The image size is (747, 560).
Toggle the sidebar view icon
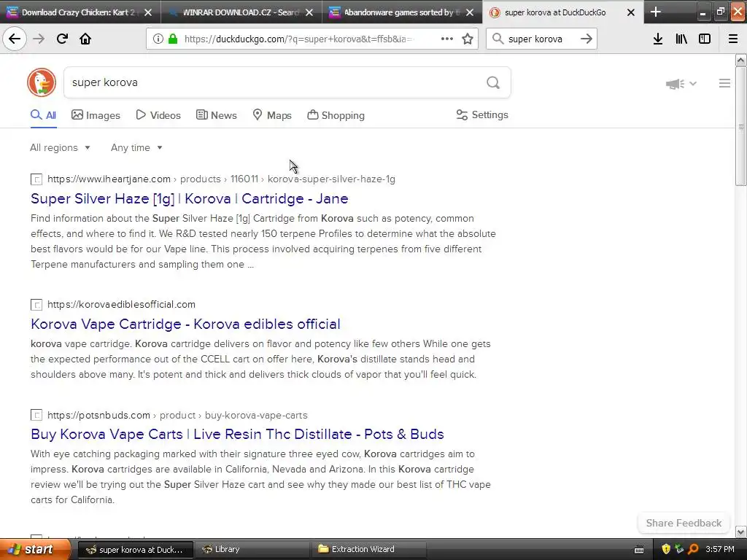click(705, 39)
